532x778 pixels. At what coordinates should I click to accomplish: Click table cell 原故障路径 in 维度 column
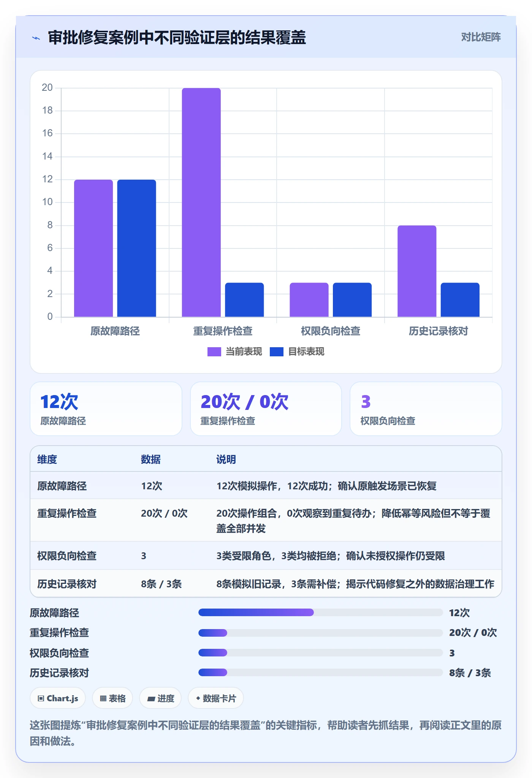pyautogui.click(x=62, y=486)
